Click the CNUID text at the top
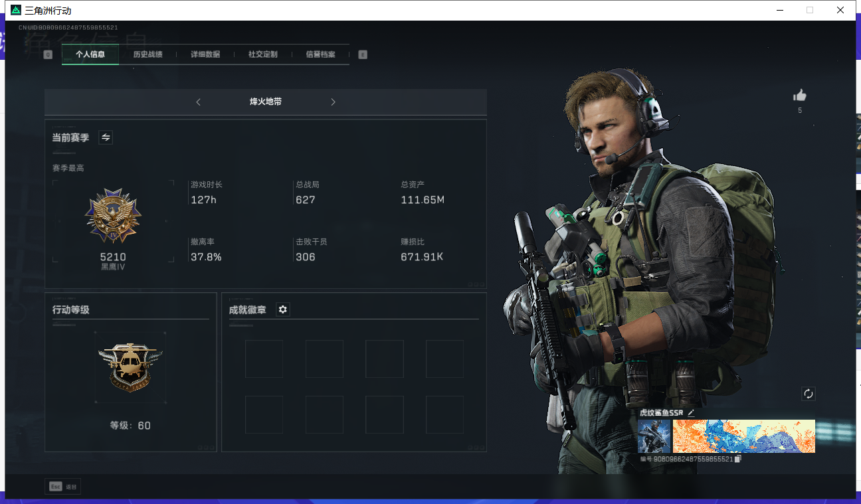 point(68,28)
